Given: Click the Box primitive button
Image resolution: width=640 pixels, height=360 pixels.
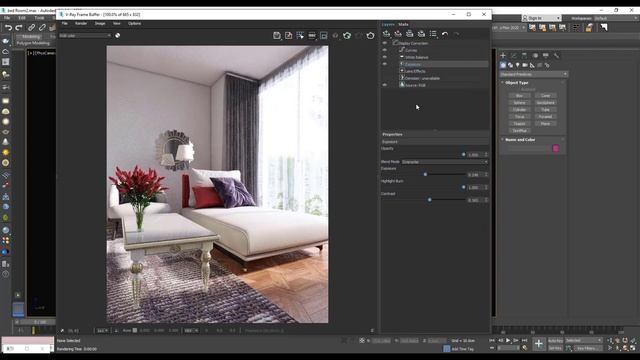Looking at the screenshot, I should tap(519, 96).
